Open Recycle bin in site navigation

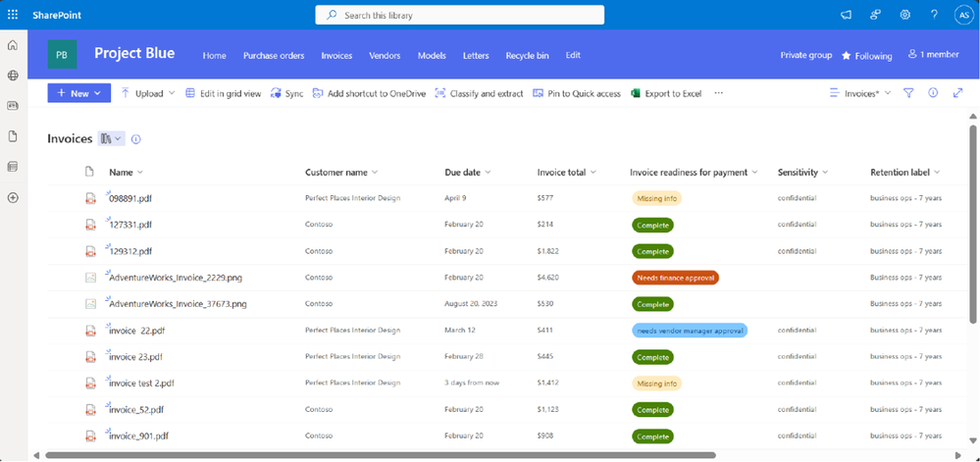[528, 55]
